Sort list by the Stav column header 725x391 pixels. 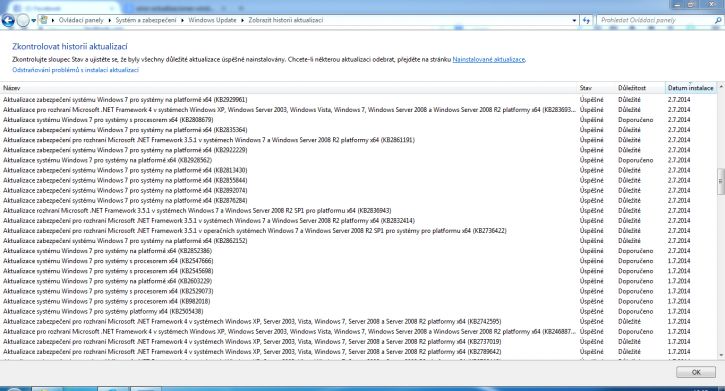(x=596, y=88)
